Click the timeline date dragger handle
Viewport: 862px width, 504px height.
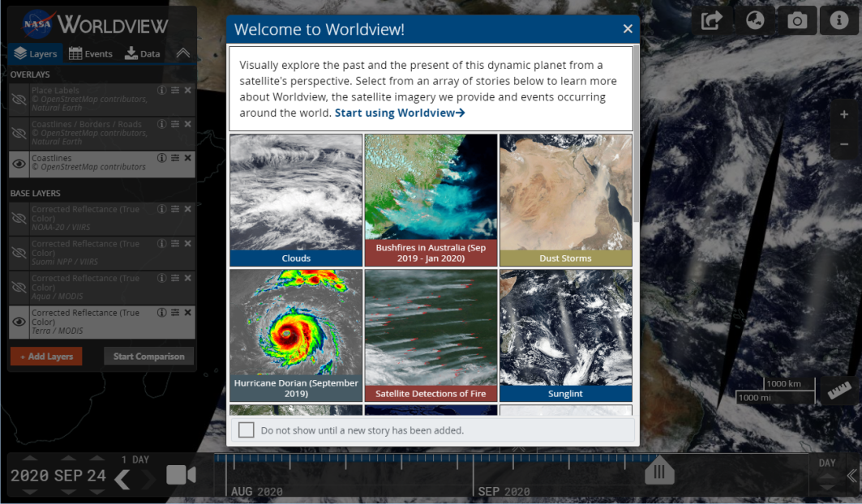pos(659,471)
